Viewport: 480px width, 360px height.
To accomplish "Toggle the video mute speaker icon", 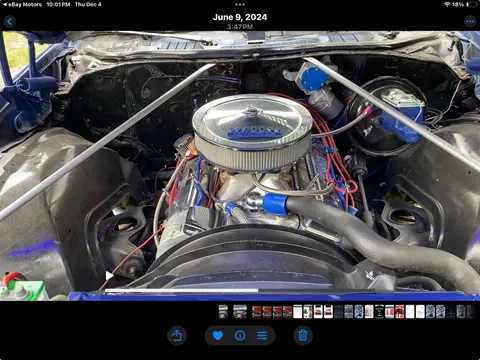I will pos(369,275).
